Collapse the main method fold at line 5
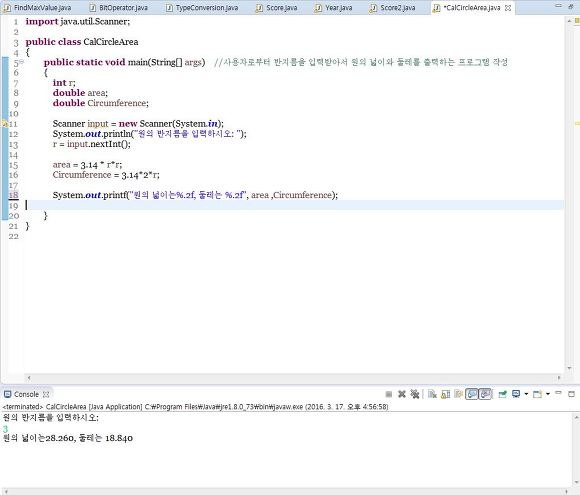 click(x=21, y=62)
